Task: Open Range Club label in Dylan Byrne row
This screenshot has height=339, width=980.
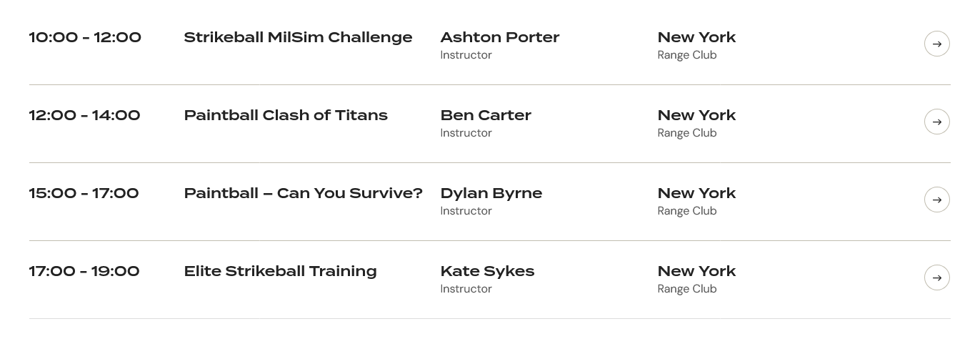Action: [x=687, y=211]
